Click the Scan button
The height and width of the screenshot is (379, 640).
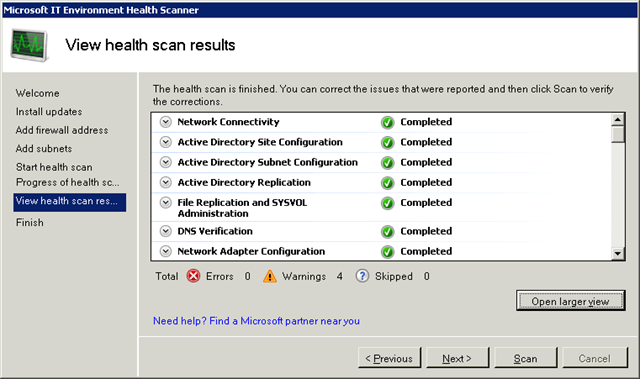[526, 358]
